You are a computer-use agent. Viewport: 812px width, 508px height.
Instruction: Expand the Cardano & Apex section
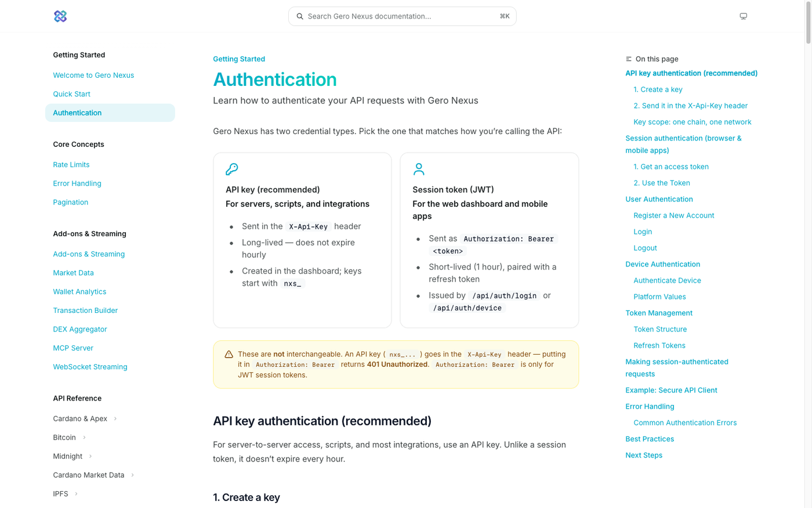(85, 419)
